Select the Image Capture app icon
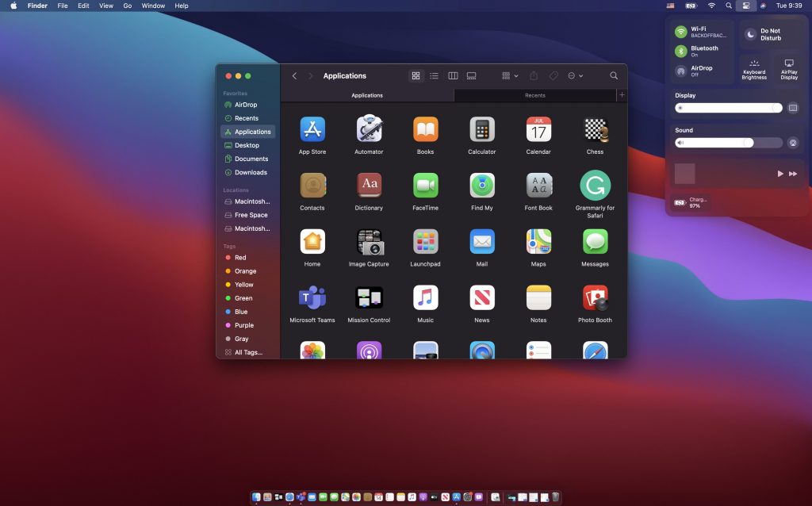812x506 pixels. pos(369,242)
